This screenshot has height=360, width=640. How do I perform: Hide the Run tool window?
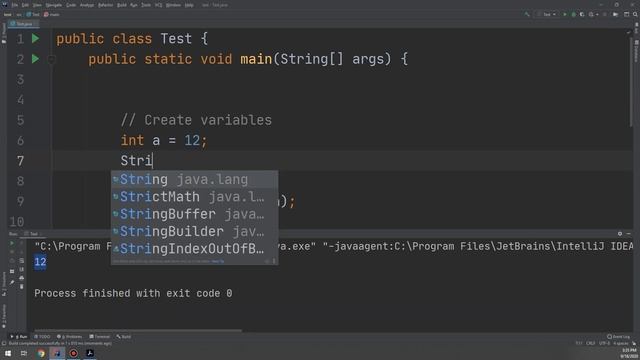pos(629,233)
